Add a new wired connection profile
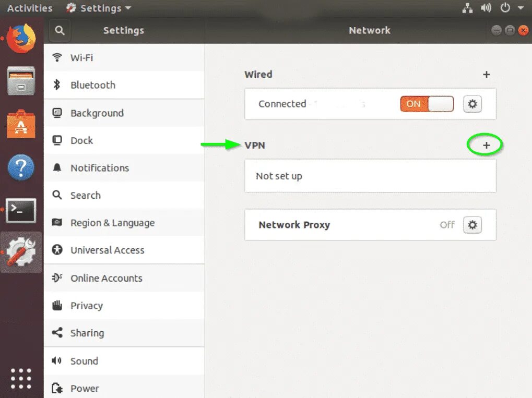Screen dimensions: 532x398 point(486,75)
